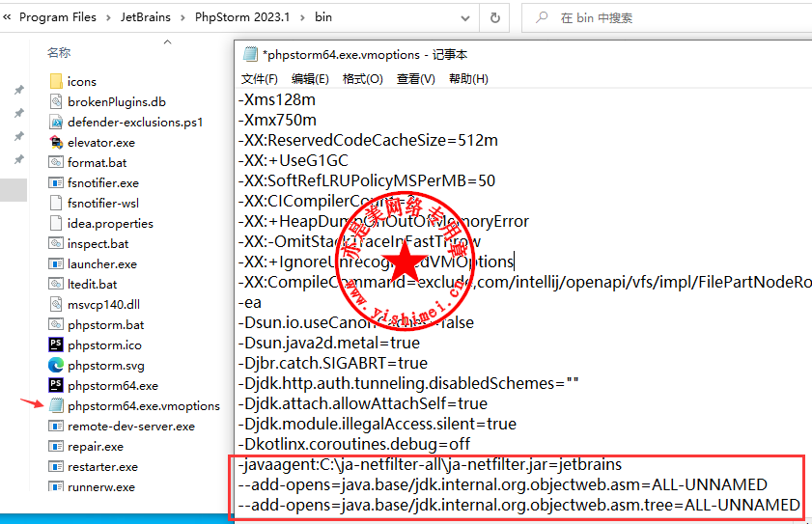Viewport: 812px width, 524px height.
Task: Click the allowAttachSelf=true line
Action: click(x=362, y=402)
